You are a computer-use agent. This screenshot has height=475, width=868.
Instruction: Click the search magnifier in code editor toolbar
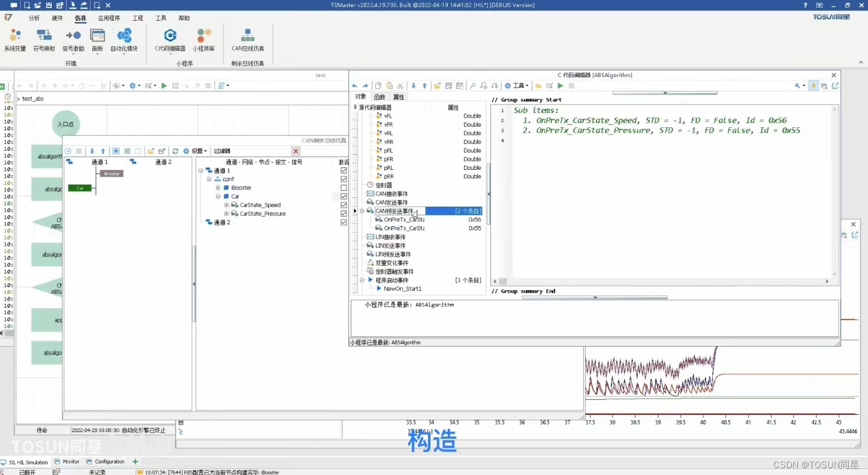(472, 86)
